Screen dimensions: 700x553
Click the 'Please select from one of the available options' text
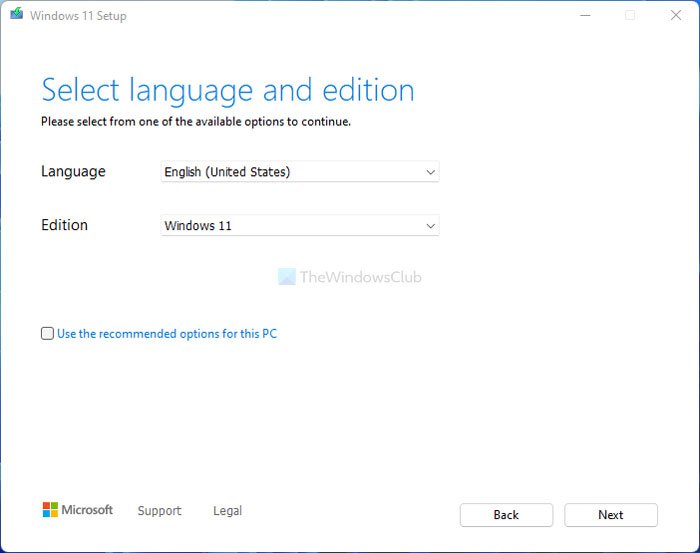(x=196, y=121)
